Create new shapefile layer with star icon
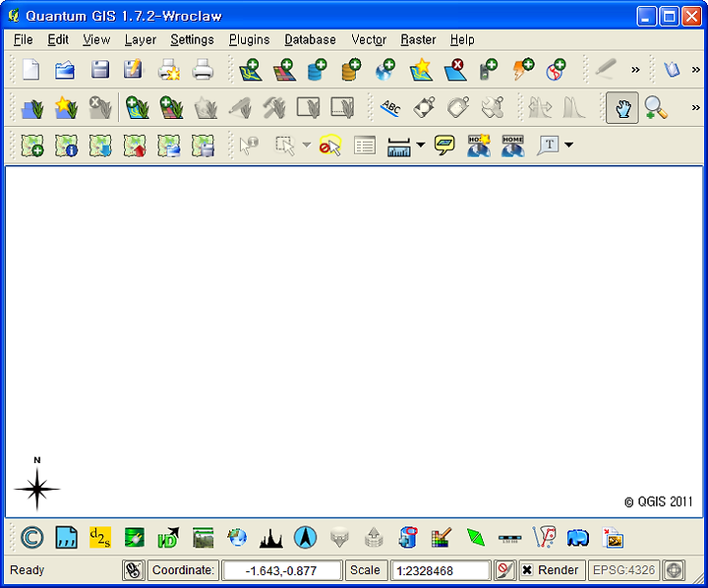The height and width of the screenshot is (588, 708). [421, 70]
